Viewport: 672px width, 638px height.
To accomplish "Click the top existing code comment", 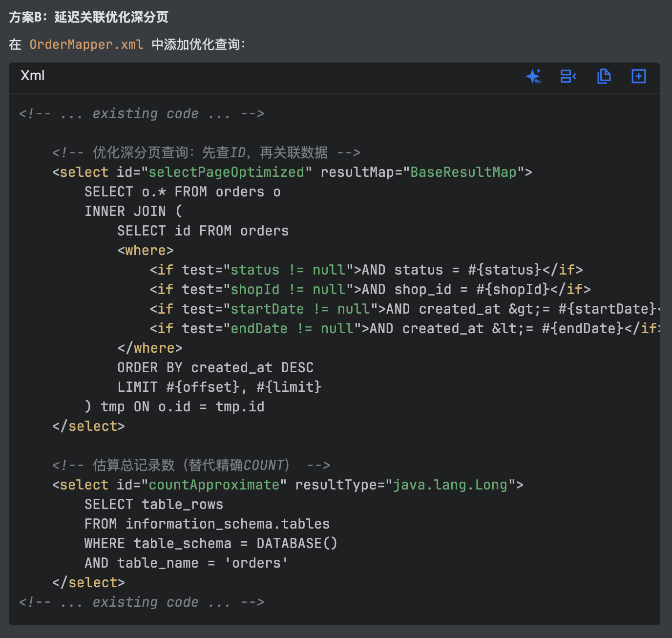I will tap(141, 113).
